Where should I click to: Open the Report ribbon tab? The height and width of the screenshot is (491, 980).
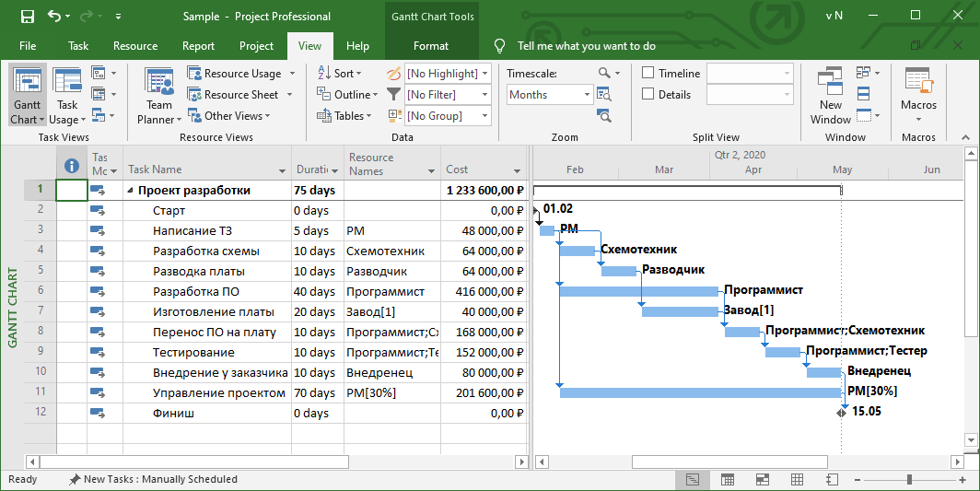(198, 46)
